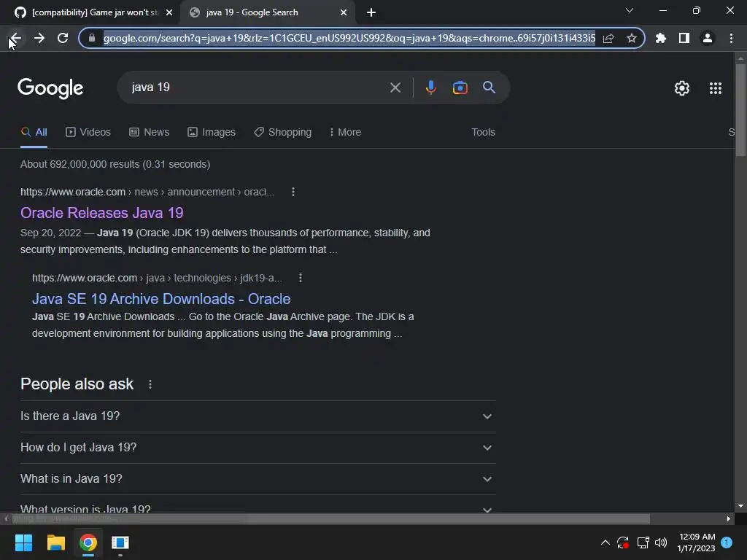Search by image with the camera icon
Screen dimensions: 747x560
click(x=460, y=87)
